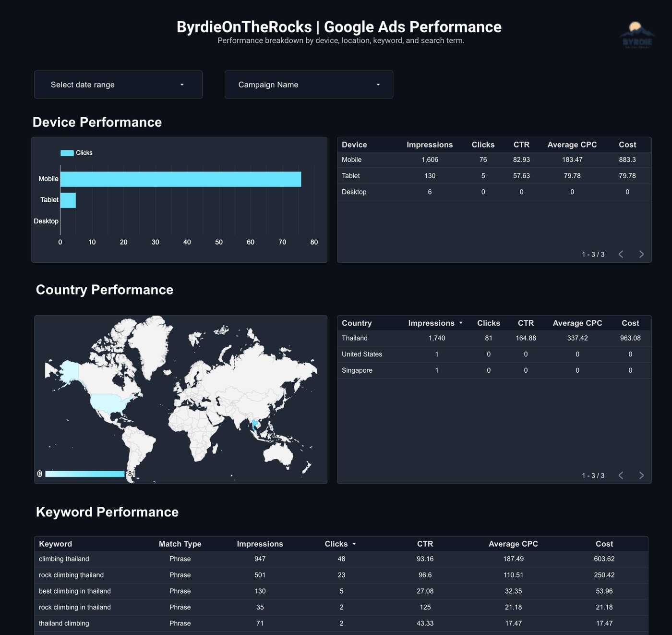The height and width of the screenshot is (635, 672).
Task: Select Thailand row in Country table
Action: pyautogui.click(x=494, y=338)
